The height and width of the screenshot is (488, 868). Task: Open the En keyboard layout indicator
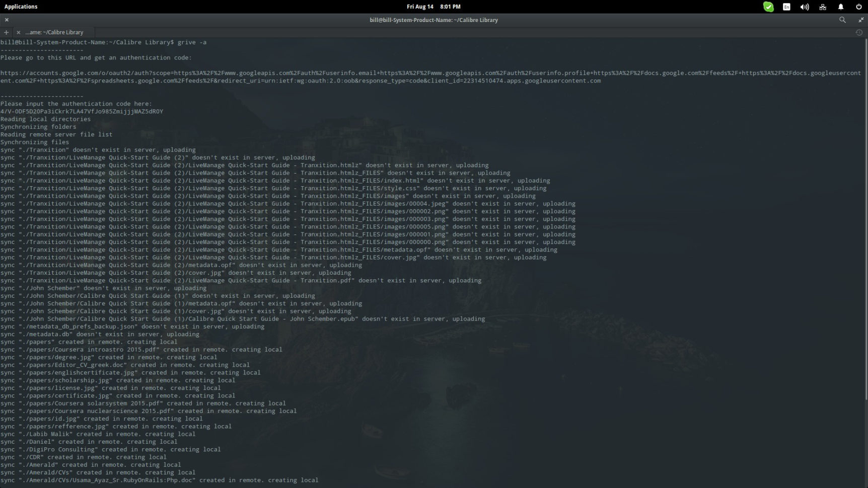tap(786, 7)
